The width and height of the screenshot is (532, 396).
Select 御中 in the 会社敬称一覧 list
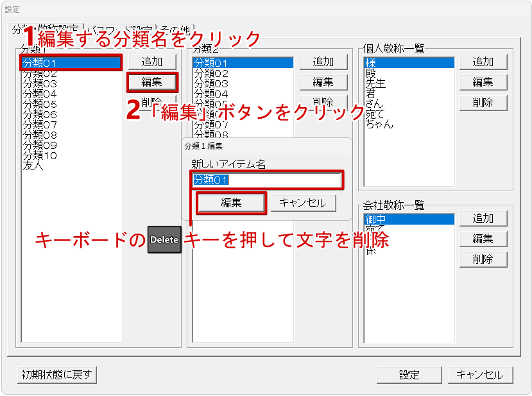375,220
